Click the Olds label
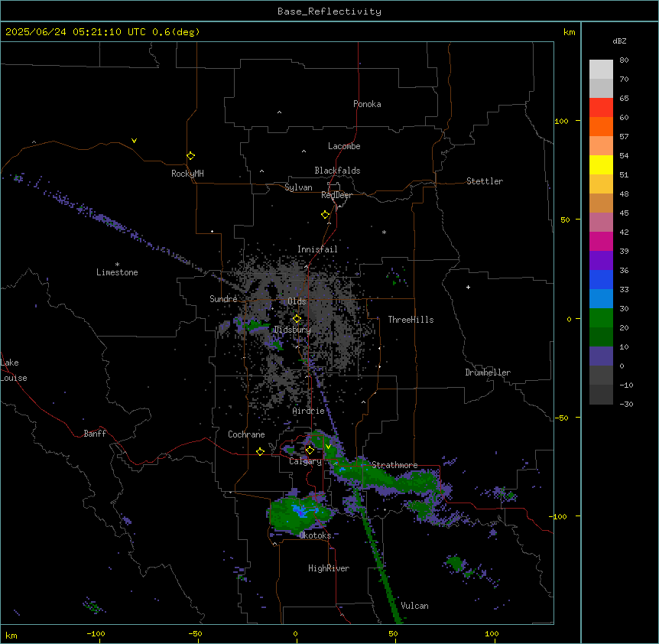This screenshot has width=659, height=644. [x=297, y=301]
